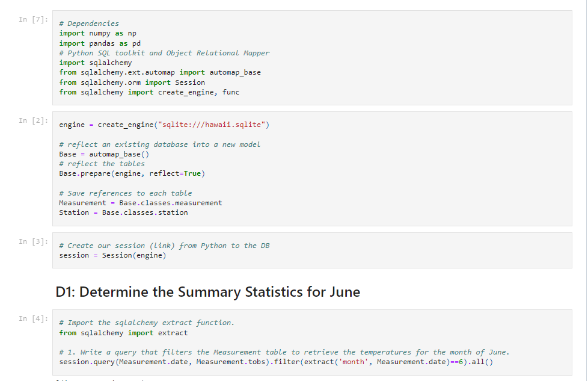Click the '# Dependencies' comment line
The image size is (588, 381).
click(89, 23)
